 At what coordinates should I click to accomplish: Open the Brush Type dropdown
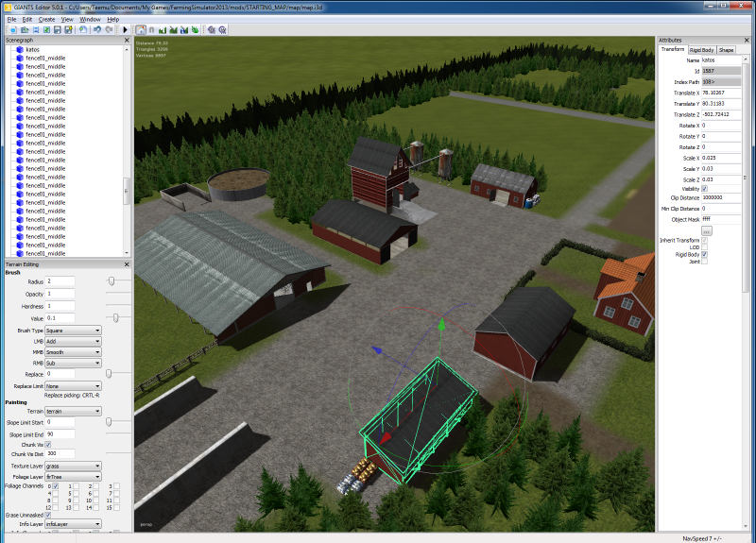coord(73,331)
